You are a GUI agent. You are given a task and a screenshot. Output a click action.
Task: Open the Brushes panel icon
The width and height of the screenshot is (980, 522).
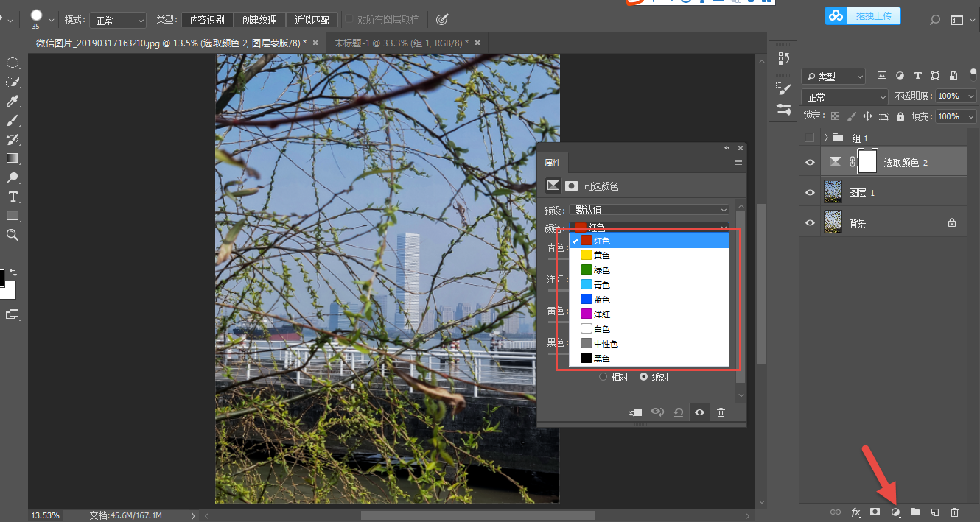[783, 108]
